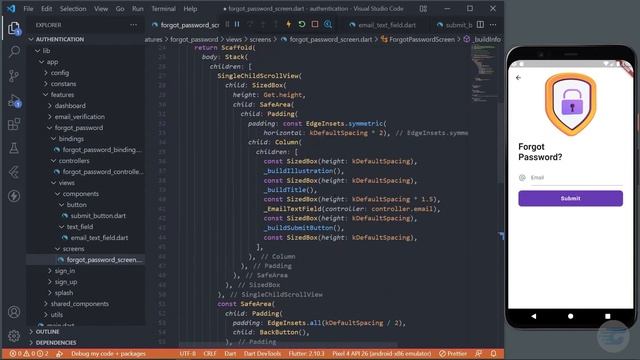Split the editor to the right
The width and height of the screenshot is (640, 360).
pos(480,25)
